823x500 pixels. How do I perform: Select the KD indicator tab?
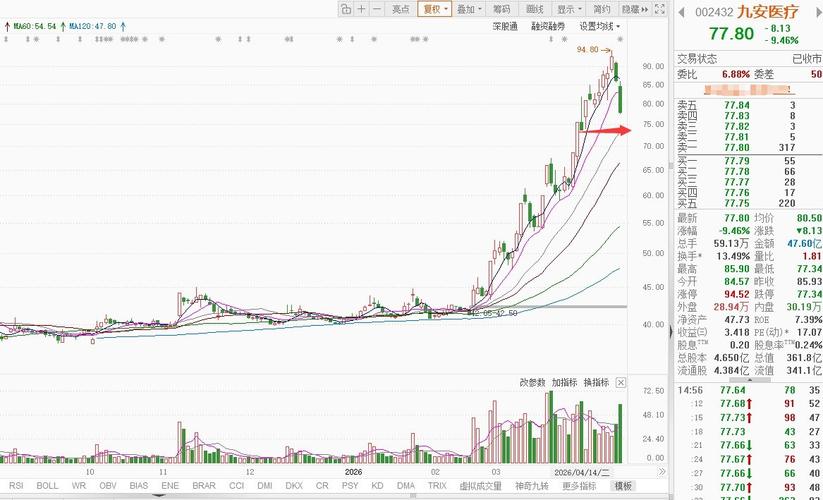pos(377,486)
